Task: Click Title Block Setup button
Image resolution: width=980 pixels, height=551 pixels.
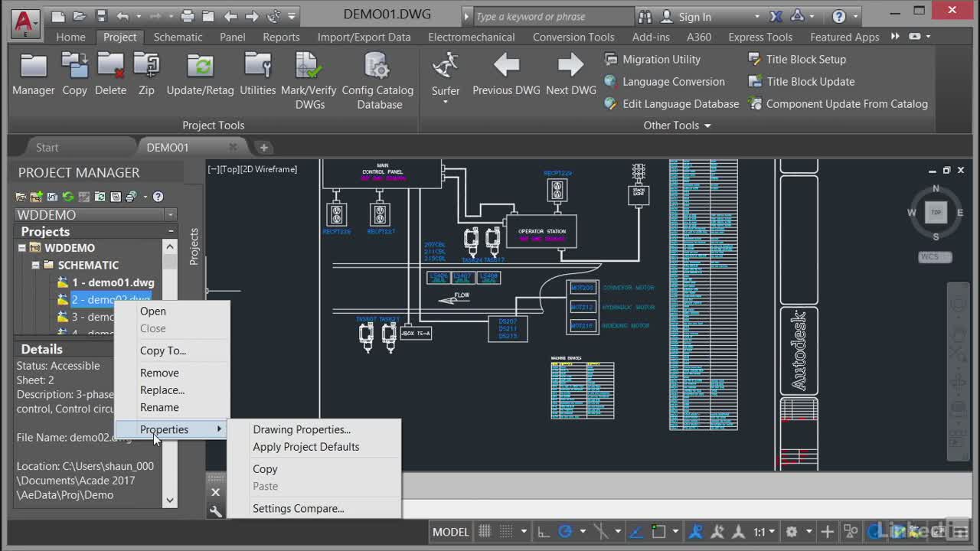Action: tap(798, 59)
